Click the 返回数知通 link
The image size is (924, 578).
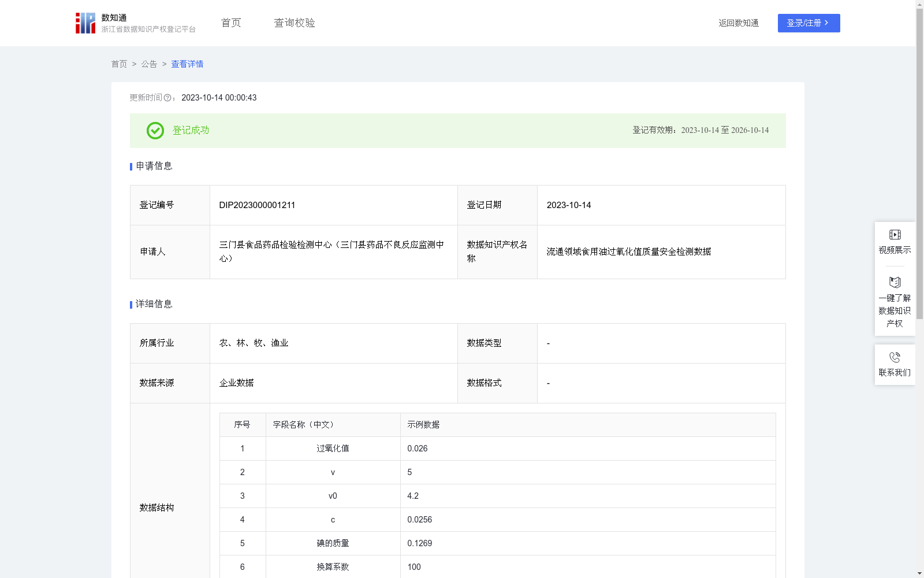click(739, 23)
